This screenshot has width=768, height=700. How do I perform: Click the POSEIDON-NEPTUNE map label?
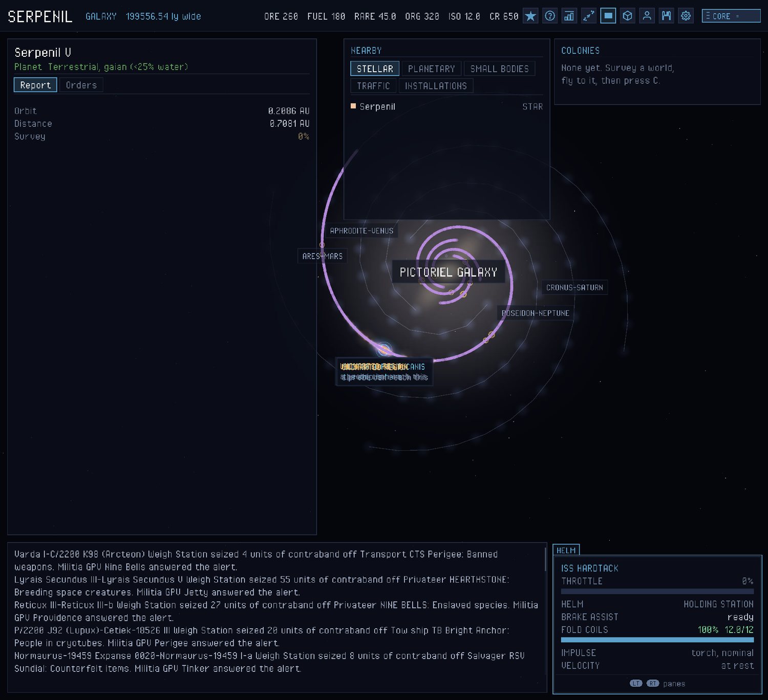tap(536, 313)
